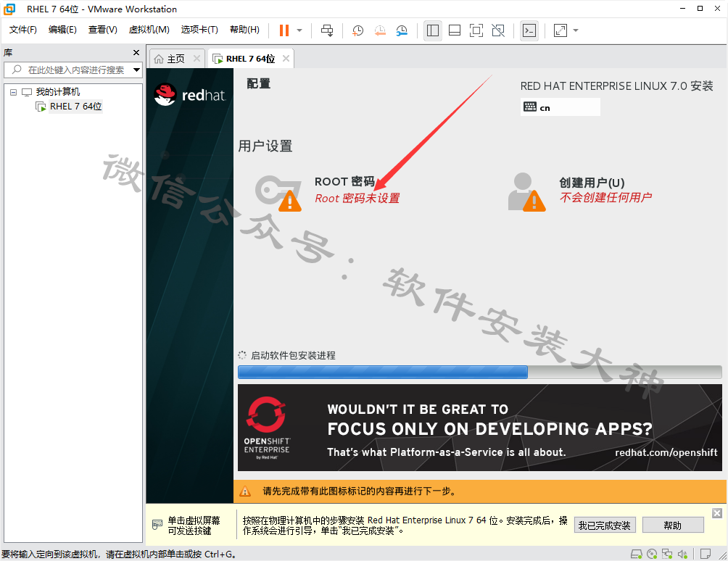The width and height of the screenshot is (728, 561).
Task: Click the orange warning message bar
Action: (x=479, y=491)
